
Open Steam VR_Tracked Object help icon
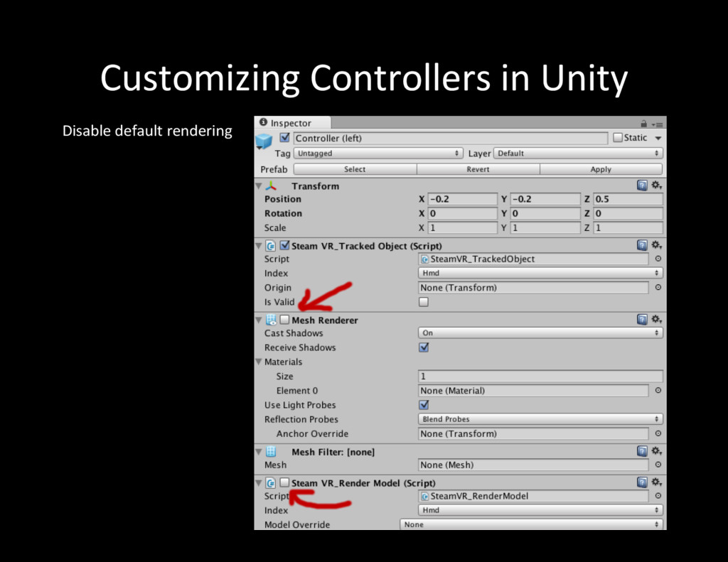pos(642,246)
